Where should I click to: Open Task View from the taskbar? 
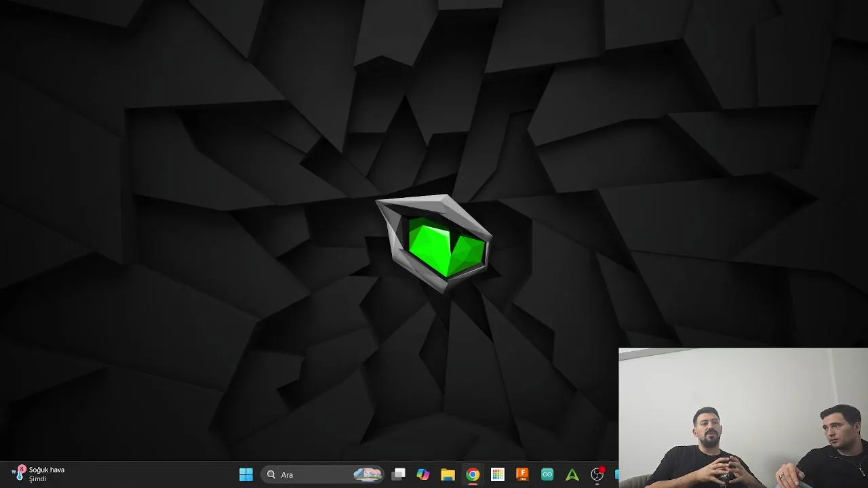click(399, 474)
